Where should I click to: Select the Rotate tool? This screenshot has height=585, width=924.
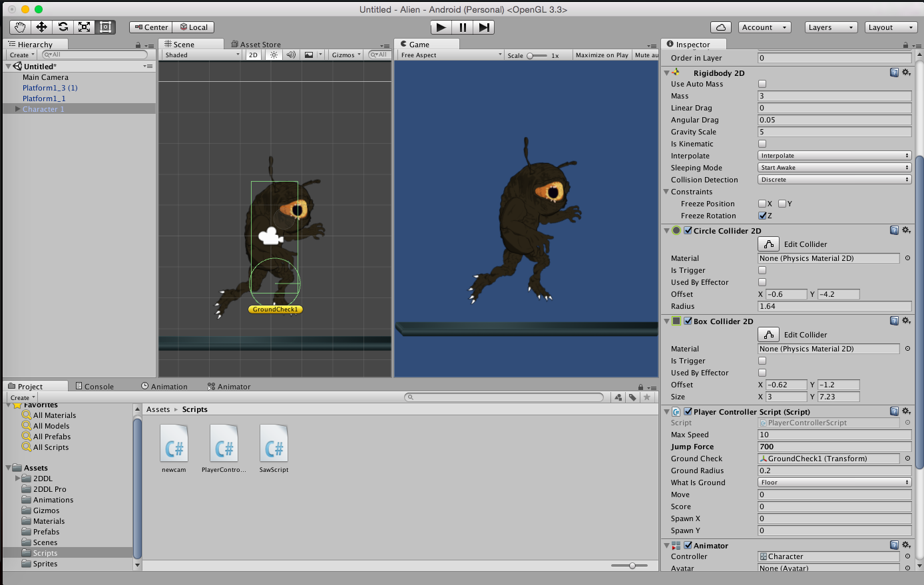(63, 27)
